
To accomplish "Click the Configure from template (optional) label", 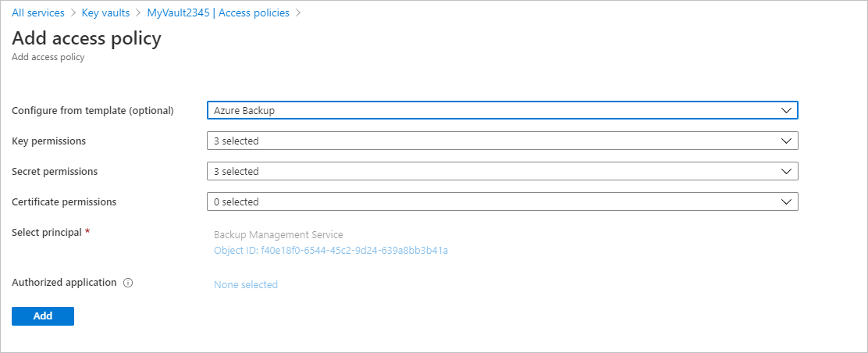I will (x=93, y=110).
